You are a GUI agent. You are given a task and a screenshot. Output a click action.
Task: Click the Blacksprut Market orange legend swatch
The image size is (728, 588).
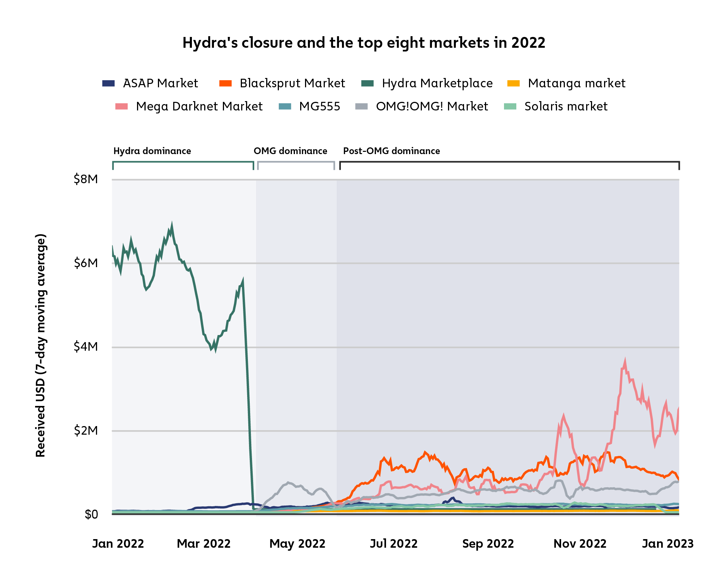tap(225, 83)
